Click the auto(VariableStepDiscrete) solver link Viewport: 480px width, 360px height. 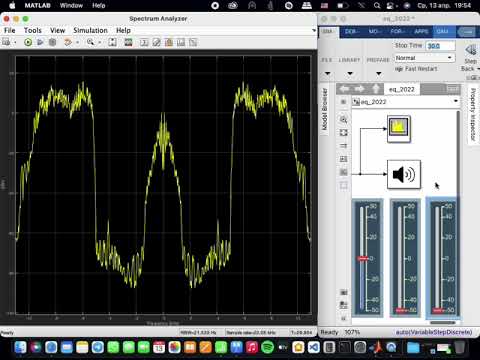click(x=434, y=332)
